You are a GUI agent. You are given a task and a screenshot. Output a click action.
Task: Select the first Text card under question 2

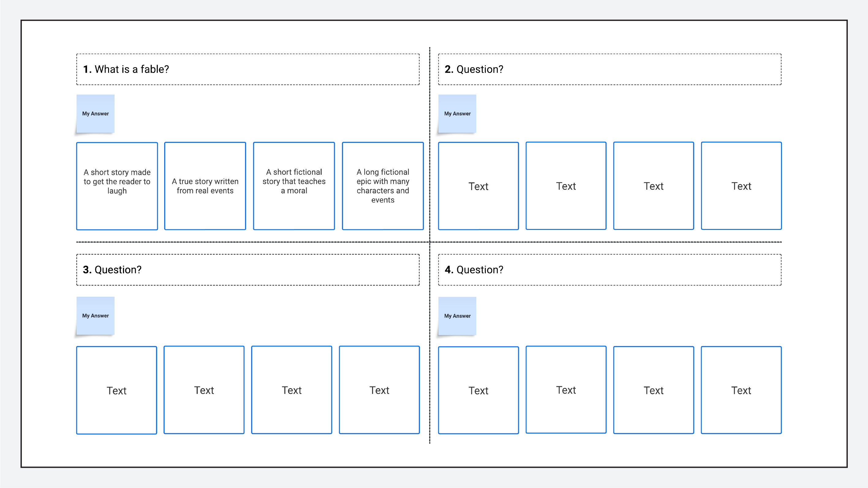[478, 186]
